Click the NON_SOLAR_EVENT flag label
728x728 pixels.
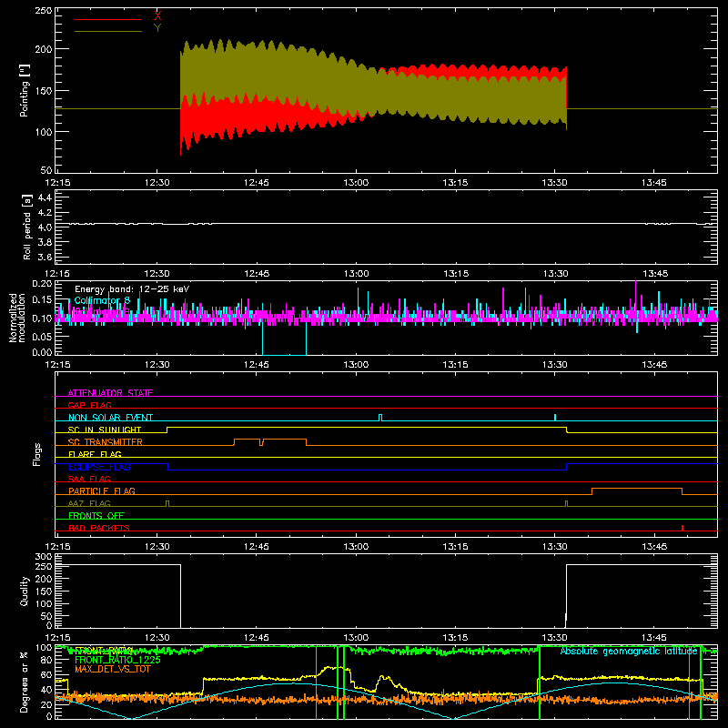pyautogui.click(x=110, y=418)
